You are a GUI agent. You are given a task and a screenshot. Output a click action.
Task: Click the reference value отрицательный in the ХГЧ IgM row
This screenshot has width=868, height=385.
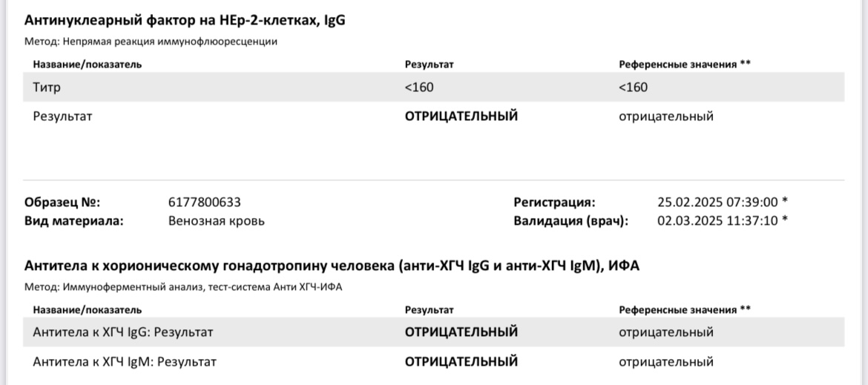666,362
